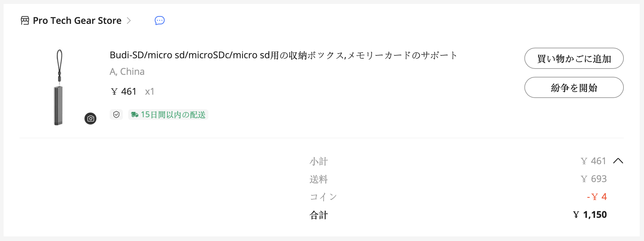Image resolution: width=644 pixels, height=241 pixels.
Task: Click the 買い物かごに追加 button
Action: pyautogui.click(x=574, y=58)
